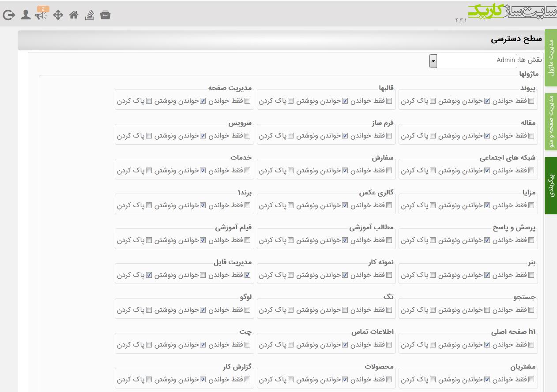557x392 pixels.
Task: Click the move arrows icon
Action: coord(58,15)
